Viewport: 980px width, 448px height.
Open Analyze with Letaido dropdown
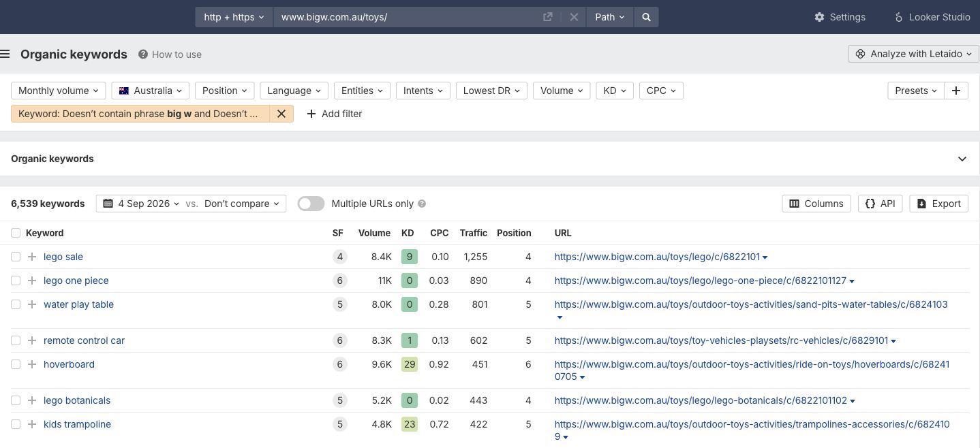pyautogui.click(x=914, y=54)
